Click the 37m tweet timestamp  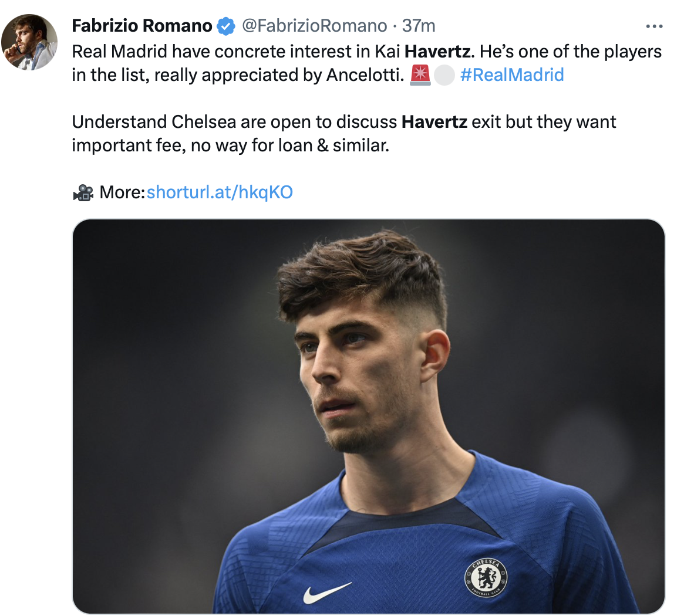pyautogui.click(x=419, y=26)
